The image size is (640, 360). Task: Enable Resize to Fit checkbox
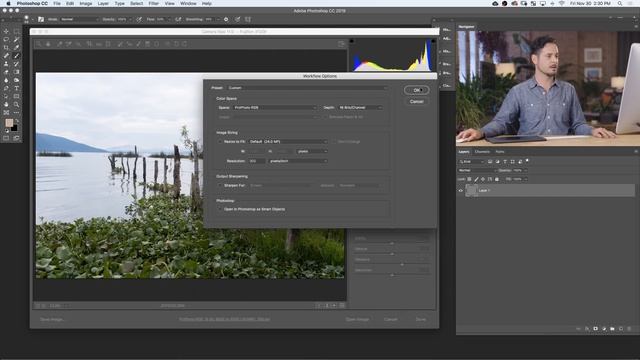220,142
